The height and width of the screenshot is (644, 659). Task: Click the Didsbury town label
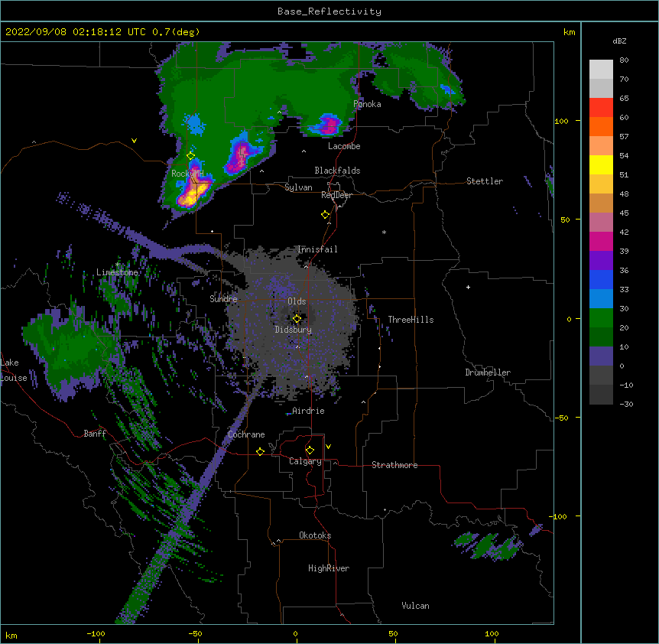click(x=294, y=330)
